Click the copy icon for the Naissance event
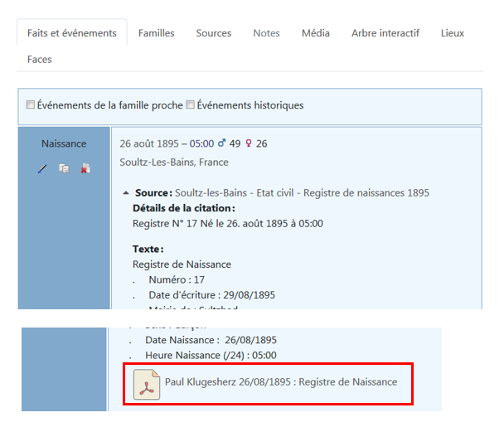The height and width of the screenshot is (432, 504). click(x=64, y=168)
